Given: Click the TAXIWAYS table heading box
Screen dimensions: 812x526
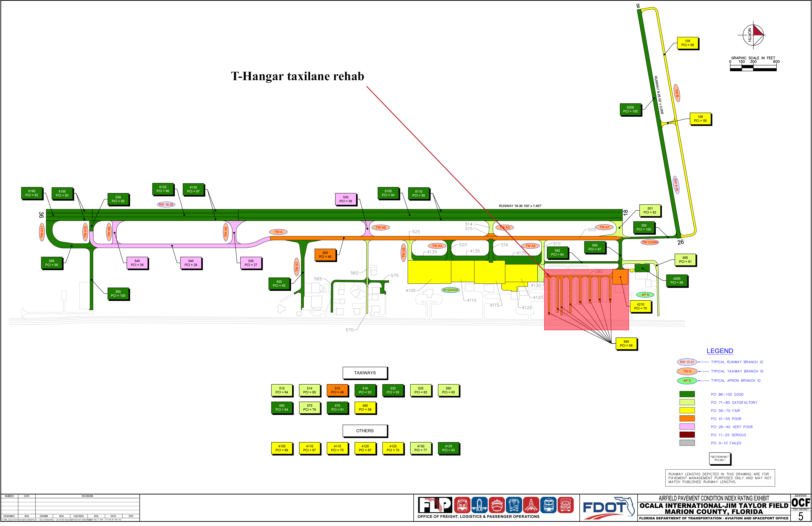Looking at the screenshot, I should [x=365, y=373].
